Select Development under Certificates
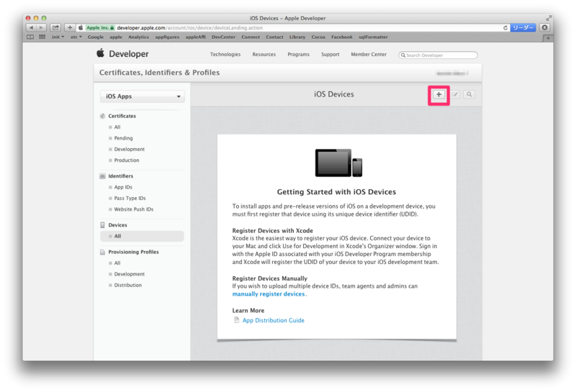The height and width of the screenshot is (392, 576). tap(130, 149)
